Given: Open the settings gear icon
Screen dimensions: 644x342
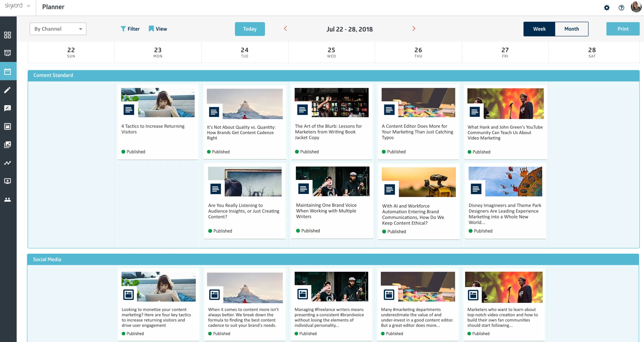Looking at the screenshot, I should (x=607, y=8).
